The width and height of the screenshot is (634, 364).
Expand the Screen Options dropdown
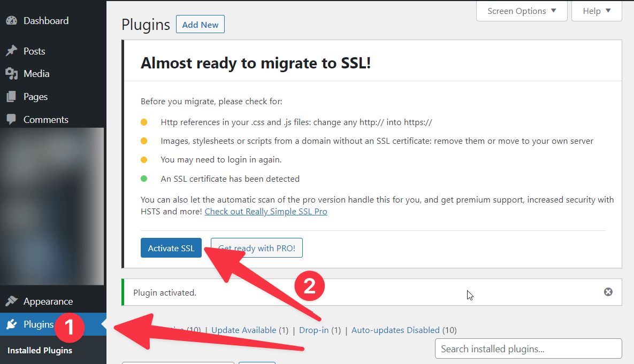coord(522,11)
